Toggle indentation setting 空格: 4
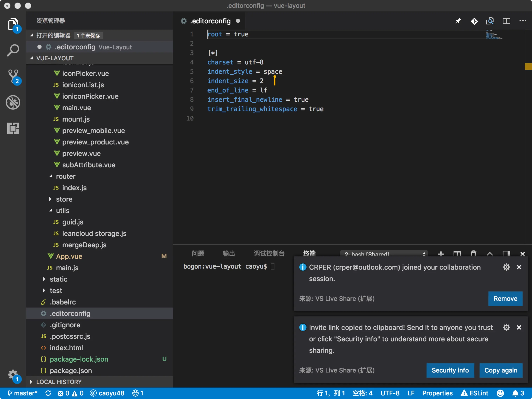Image resolution: width=532 pixels, height=399 pixels. tap(362, 393)
